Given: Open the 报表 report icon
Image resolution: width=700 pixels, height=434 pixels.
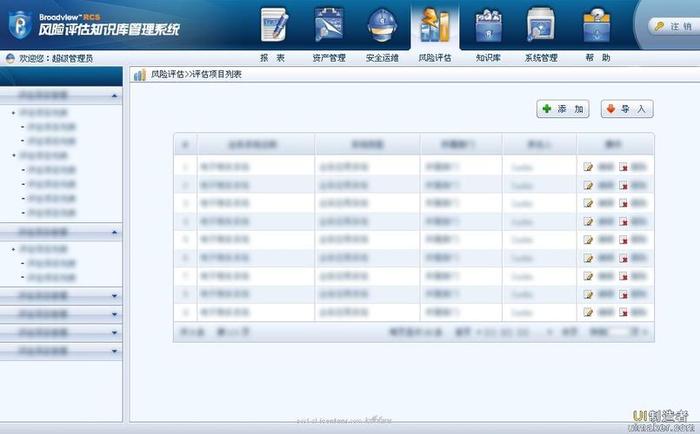Looking at the screenshot, I should [274, 25].
